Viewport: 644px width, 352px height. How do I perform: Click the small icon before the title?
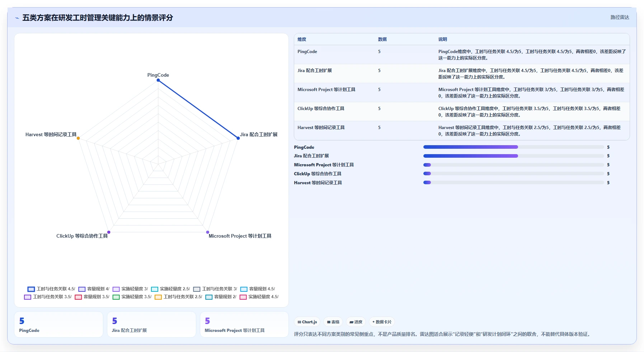pos(17,18)
